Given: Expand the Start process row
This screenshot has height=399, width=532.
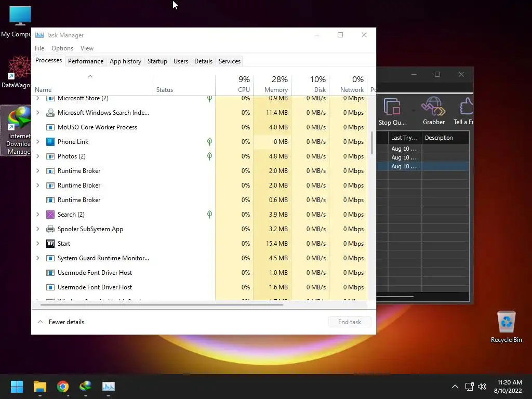Looking at the screenshot, I should (x=37, y=244).
